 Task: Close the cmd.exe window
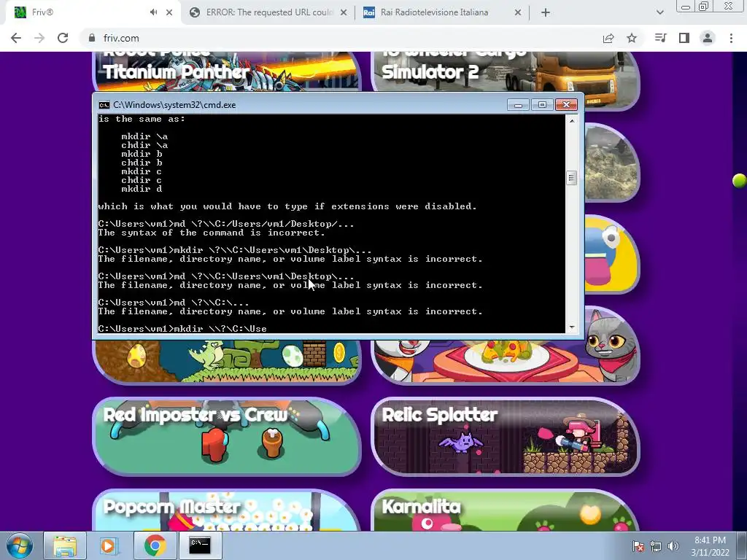pos(566,105)
